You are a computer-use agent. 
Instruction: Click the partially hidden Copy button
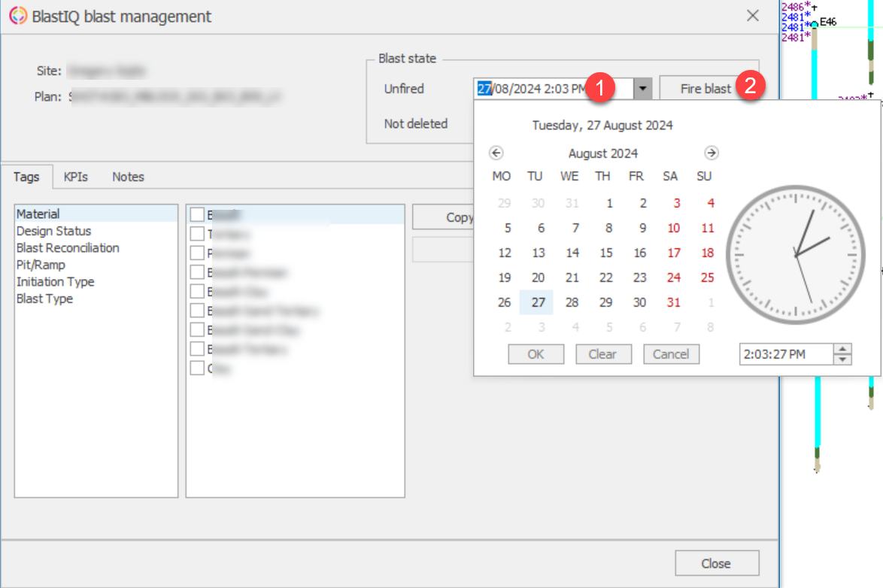click(x=444, y=217)
